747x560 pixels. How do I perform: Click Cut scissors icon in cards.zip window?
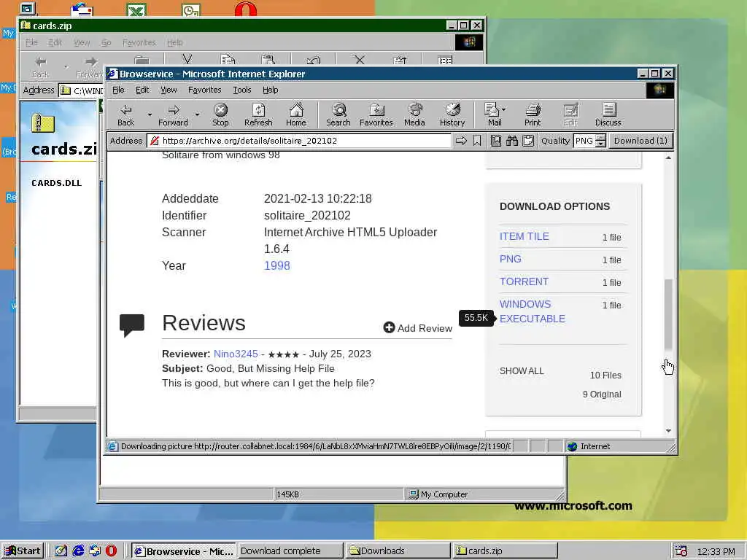187,60
